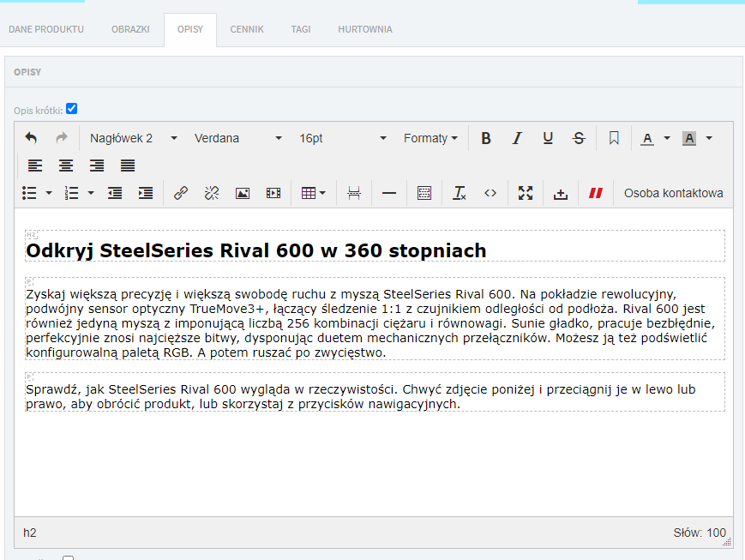745x560 pixels.
Task: Open the Formaty dropdown menu
Action: [x=430, y=138]
